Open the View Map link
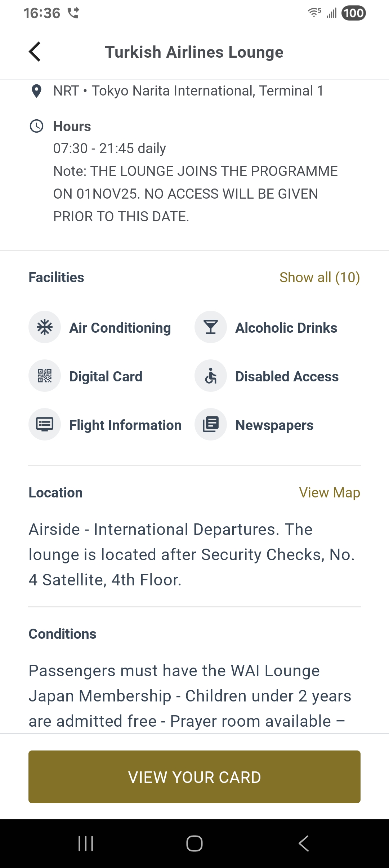The height and width of the screenshot is (868, 389). 330,493
